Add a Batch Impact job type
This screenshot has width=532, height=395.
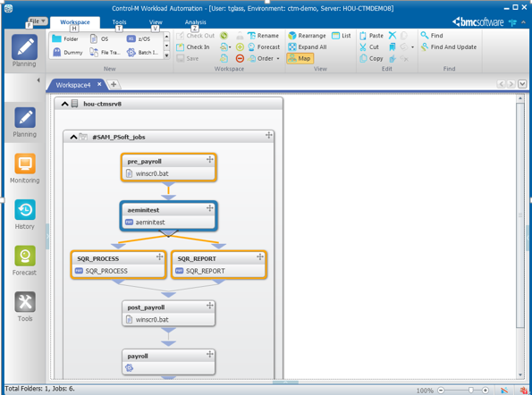(x=142, y=52)
